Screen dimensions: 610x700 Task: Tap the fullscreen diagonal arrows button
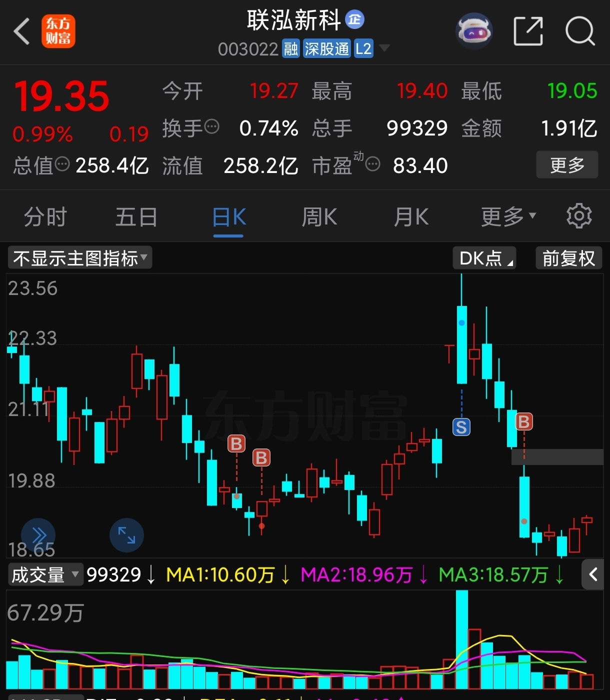tap(126, 535)
